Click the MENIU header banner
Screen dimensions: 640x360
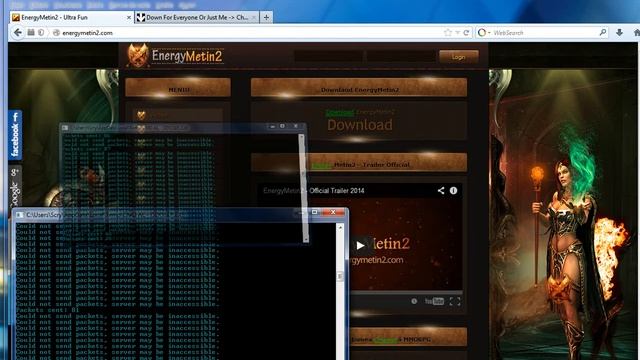178,88
